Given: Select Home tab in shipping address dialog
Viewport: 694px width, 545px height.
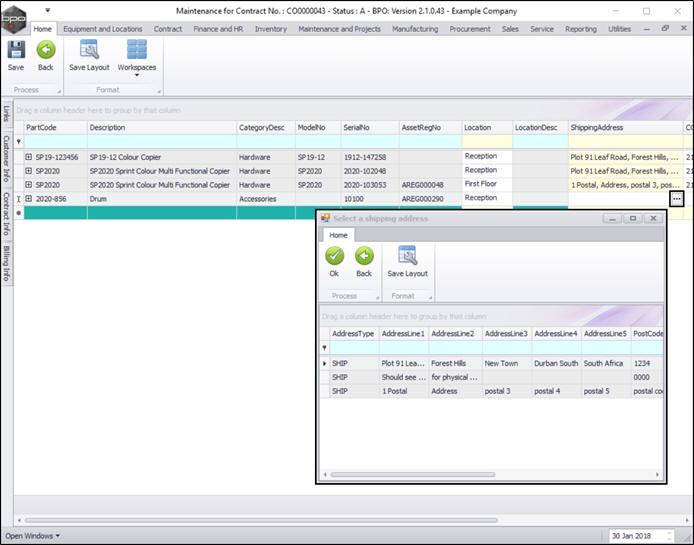Looking at the screenshot, I should tap(338, 235).
